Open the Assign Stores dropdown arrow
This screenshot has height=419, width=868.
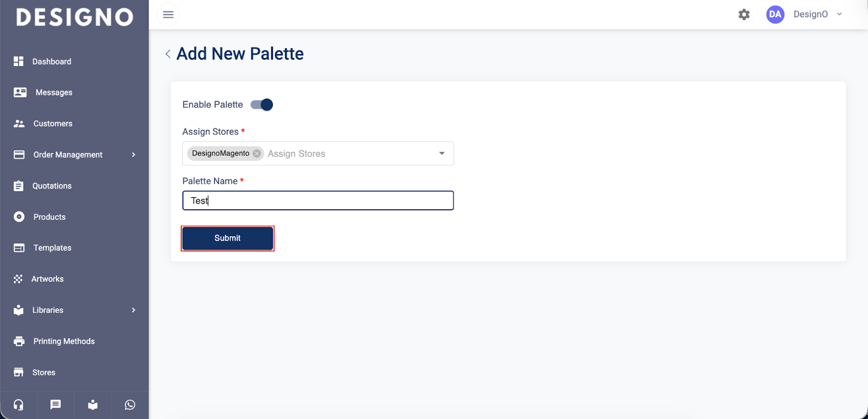tap(442, 153)
